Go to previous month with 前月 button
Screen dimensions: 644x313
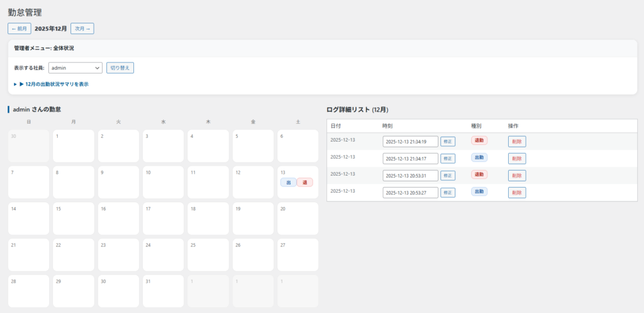19,28
